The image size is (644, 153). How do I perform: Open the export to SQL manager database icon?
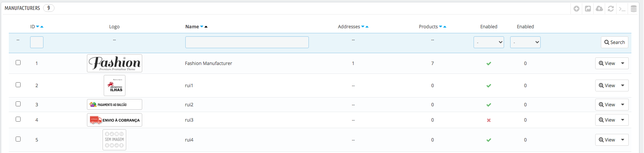point(634,8)
